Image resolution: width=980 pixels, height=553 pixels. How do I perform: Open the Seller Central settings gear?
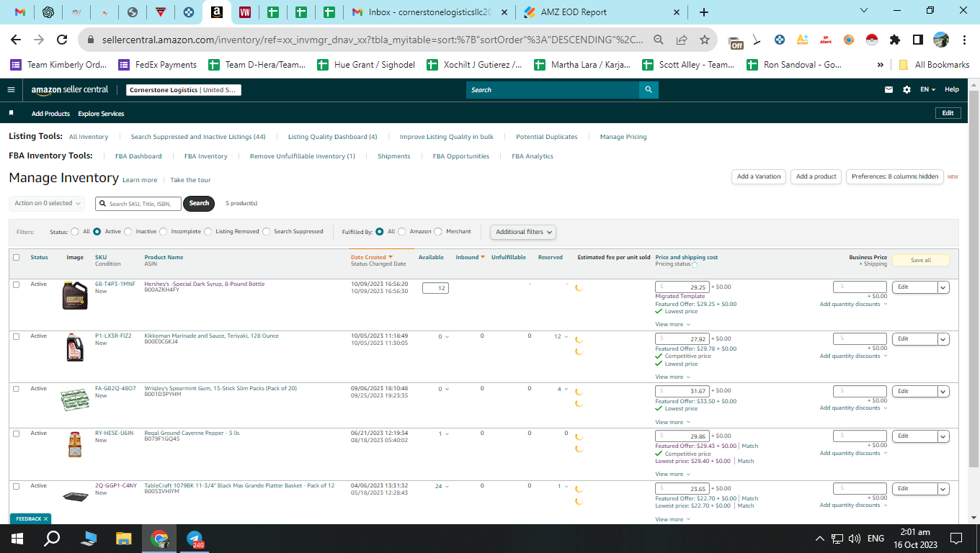pyautogui.click(x=906, y=90)
